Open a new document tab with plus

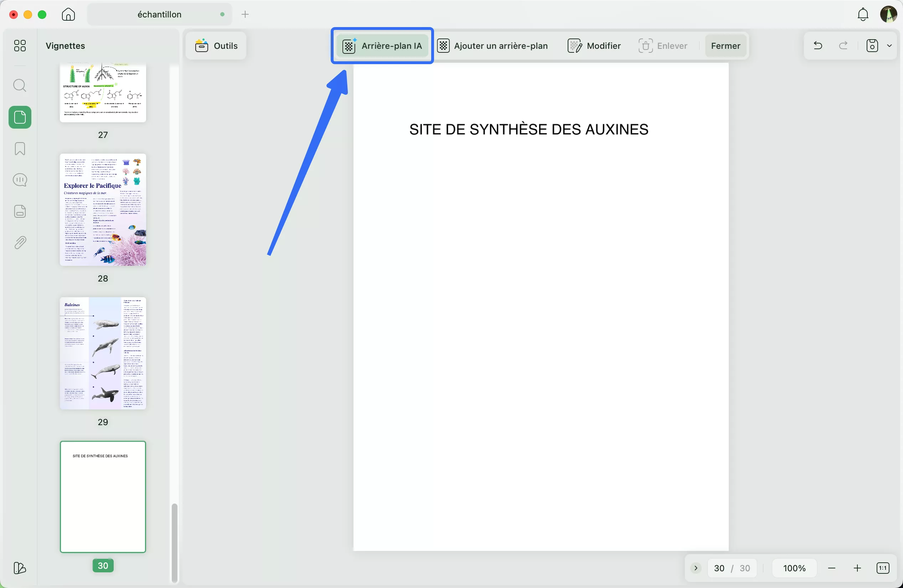pos(246,14)
